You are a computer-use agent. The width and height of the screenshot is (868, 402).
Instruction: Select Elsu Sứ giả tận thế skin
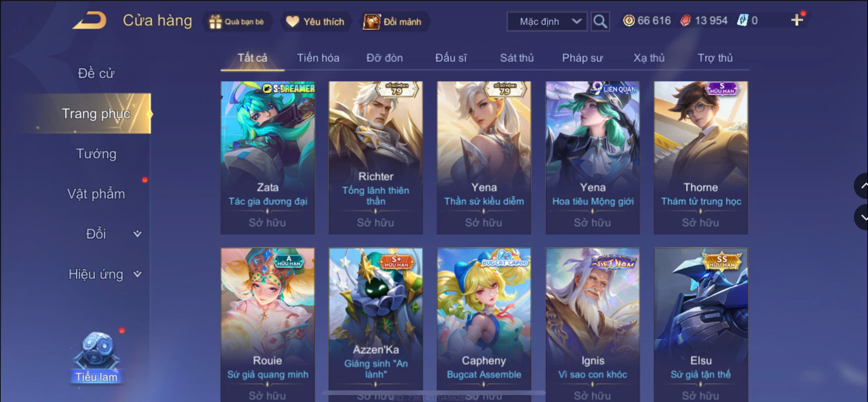(x=701, y=324)
